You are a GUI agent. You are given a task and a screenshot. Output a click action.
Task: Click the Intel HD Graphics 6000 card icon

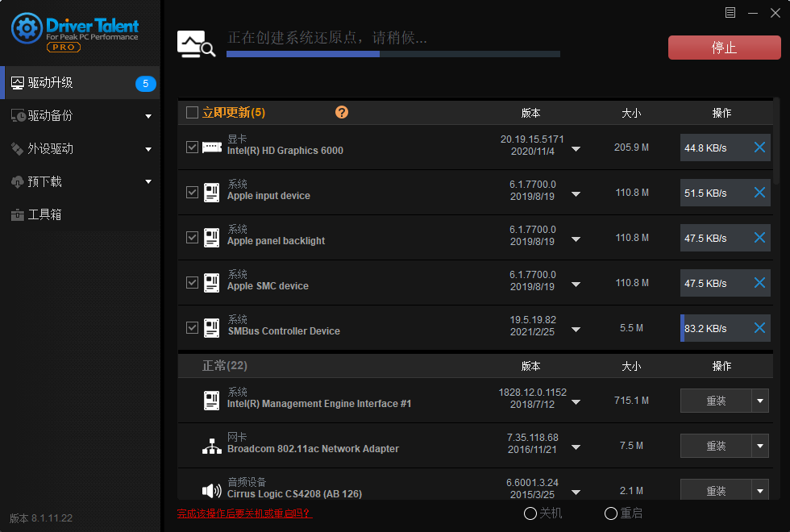coord(212,147)
